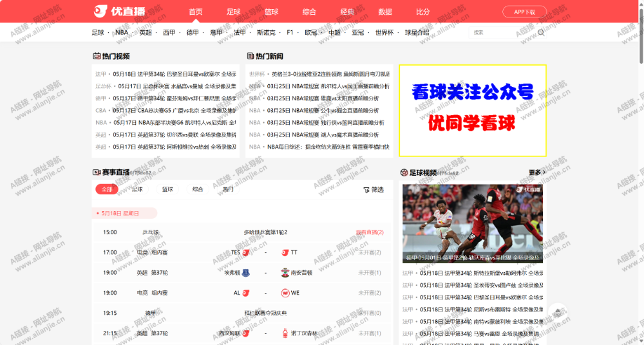
Task: Click the 热门视频 TV icon
Action: (97, 56)
